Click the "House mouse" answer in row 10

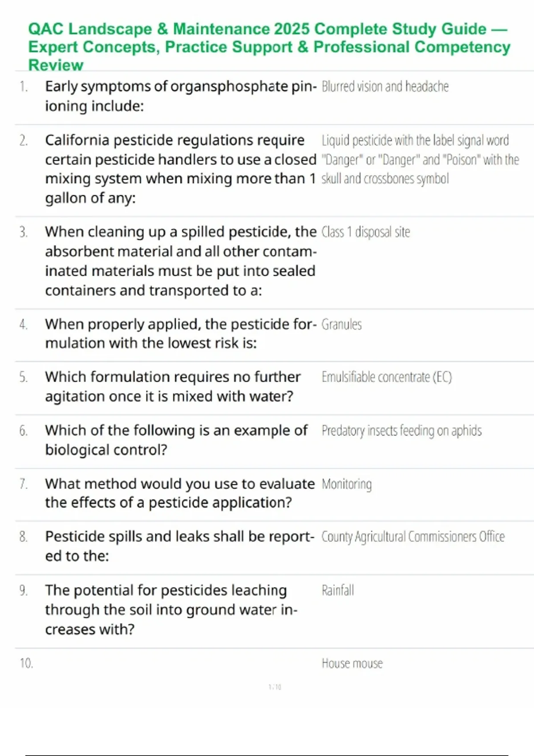click(x=352, y=664)
